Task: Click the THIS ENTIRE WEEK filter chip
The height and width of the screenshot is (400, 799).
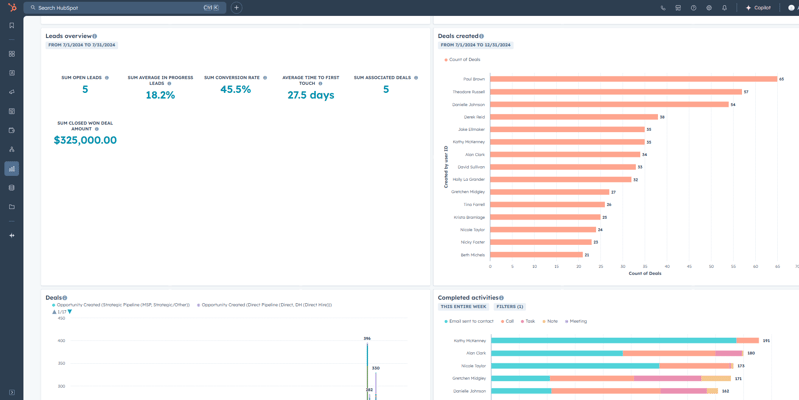Action: click(463, 307)
